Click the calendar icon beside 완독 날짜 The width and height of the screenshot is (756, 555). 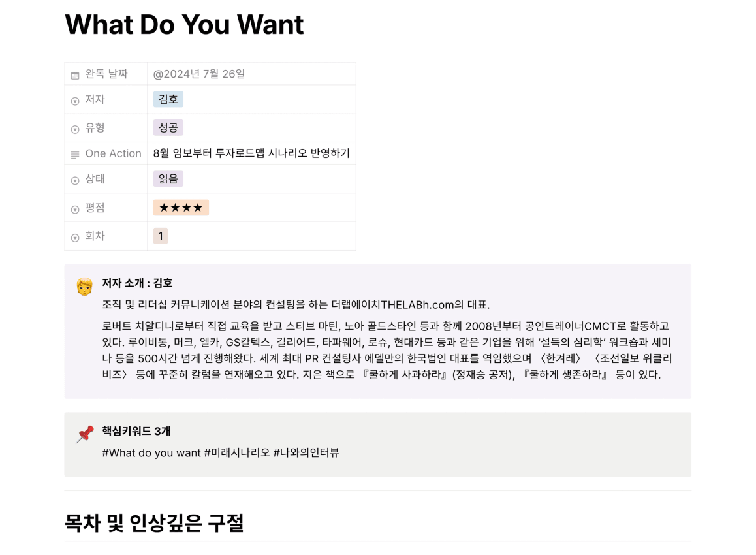tap(74, 75)
